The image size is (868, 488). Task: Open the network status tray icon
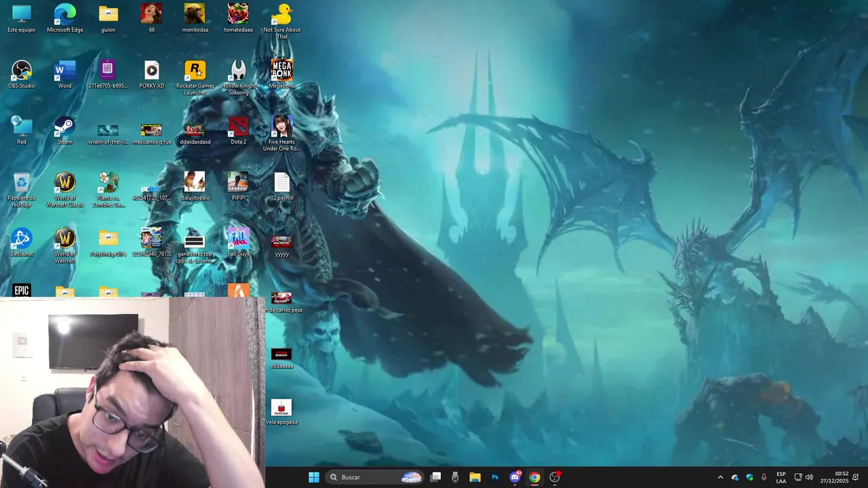point(798,477)
